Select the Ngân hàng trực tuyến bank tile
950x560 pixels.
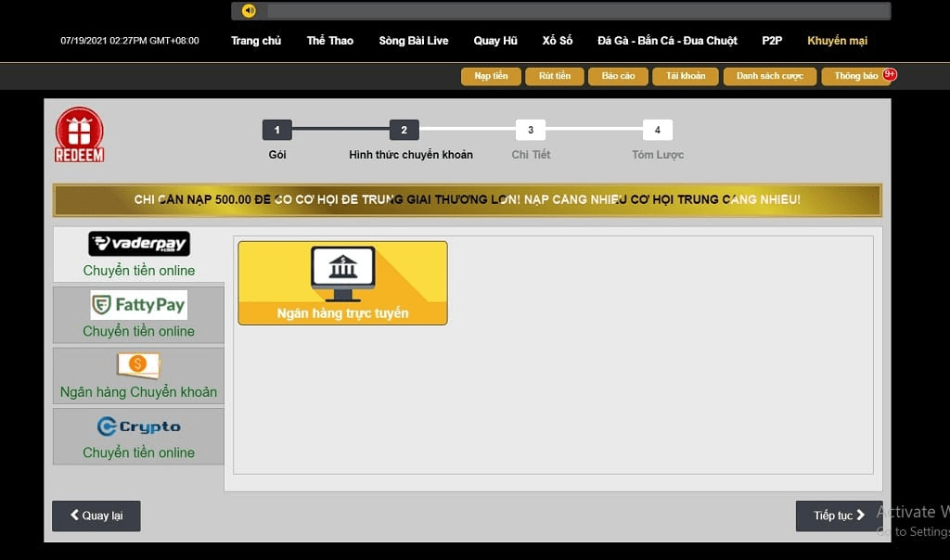coord(342,283)
